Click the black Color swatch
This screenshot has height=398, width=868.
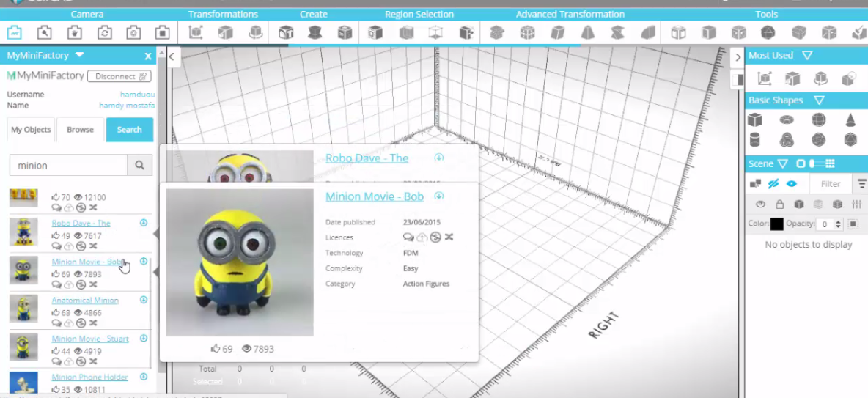[776, 224]
